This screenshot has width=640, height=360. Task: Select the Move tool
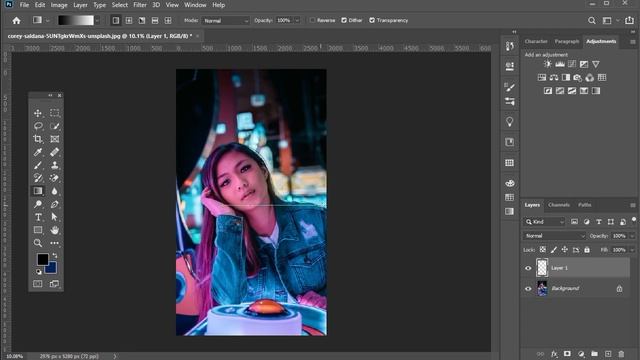click(x=38, y=113)
